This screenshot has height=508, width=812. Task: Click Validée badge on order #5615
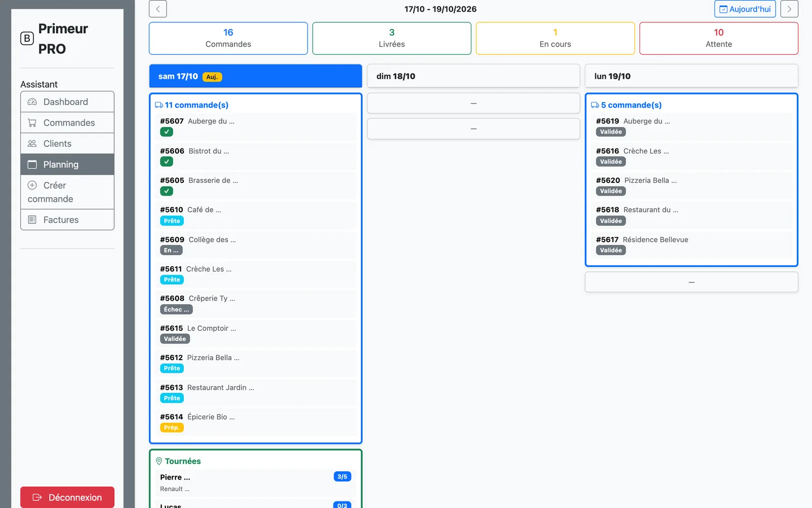175,339
